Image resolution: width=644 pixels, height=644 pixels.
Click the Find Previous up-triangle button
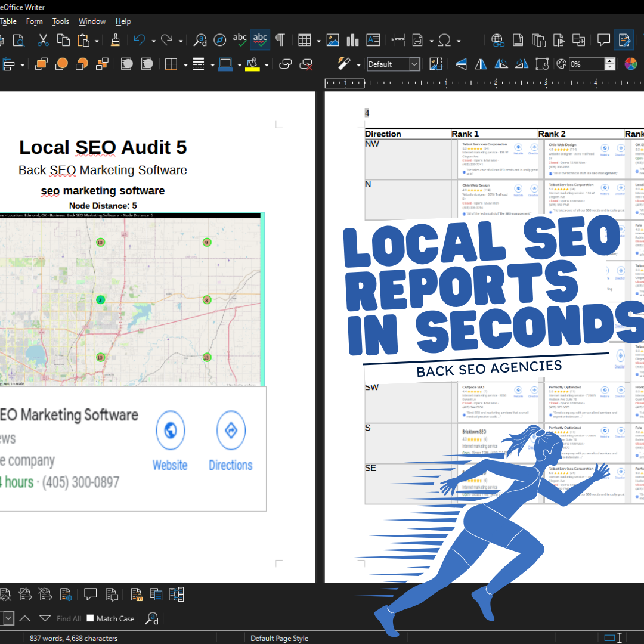pos(25,618)
